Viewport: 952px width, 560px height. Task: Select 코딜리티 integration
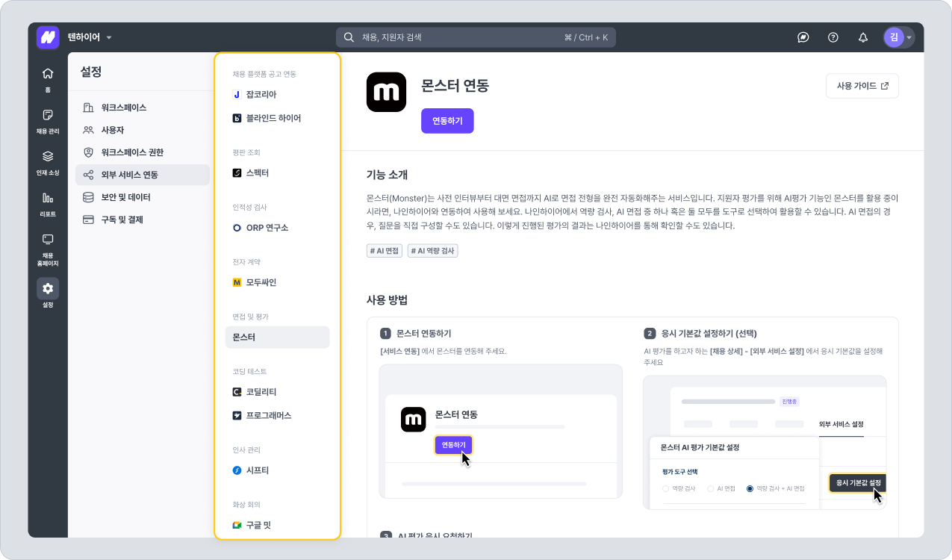coord(277,391)
